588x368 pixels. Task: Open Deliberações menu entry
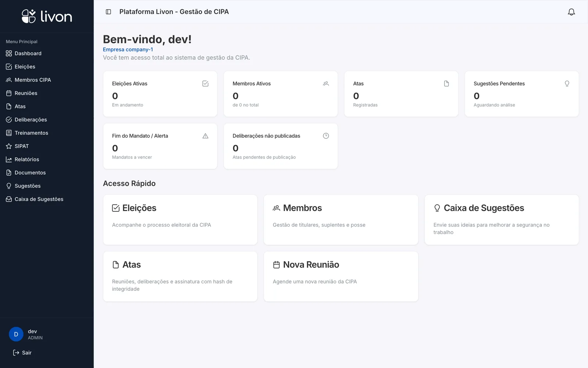tap(47, 120)
